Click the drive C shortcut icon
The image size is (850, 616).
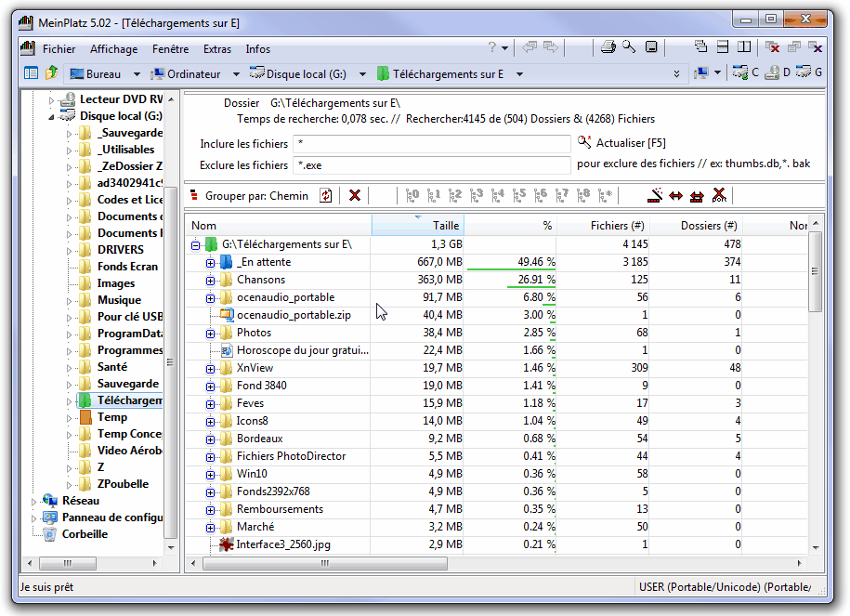pyautogui.click(x=745, y=72)
